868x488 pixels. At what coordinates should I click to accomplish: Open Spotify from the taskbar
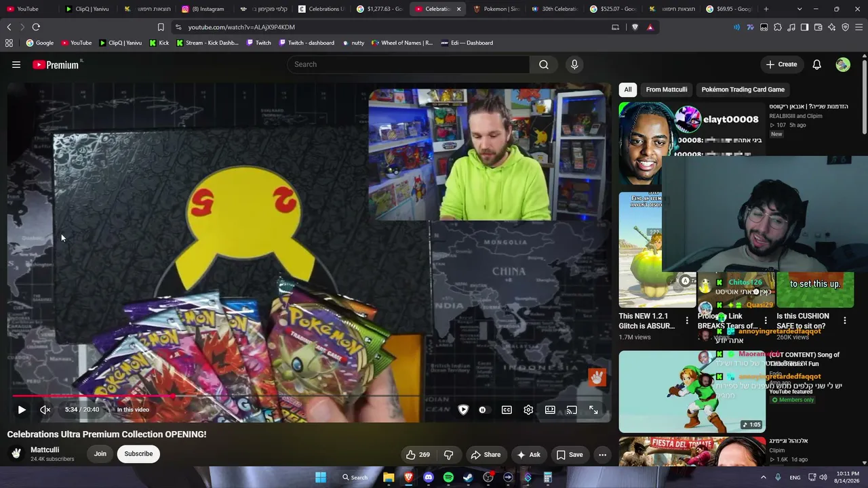click(x=448, y=477)
